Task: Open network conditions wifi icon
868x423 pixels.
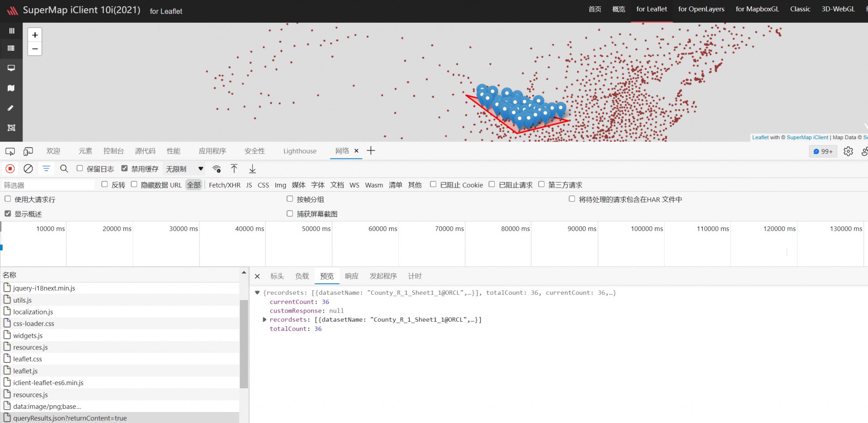Action: click(x=217, y=169)
